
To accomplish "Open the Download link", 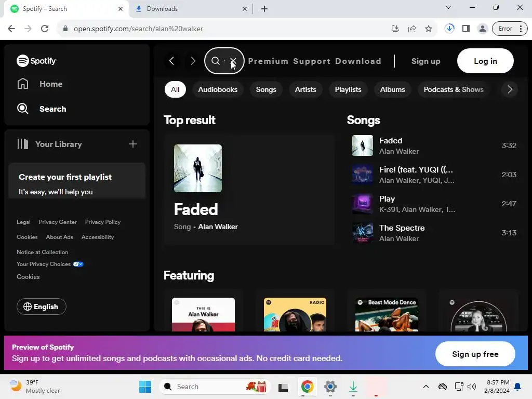I will tap(358, 61).
